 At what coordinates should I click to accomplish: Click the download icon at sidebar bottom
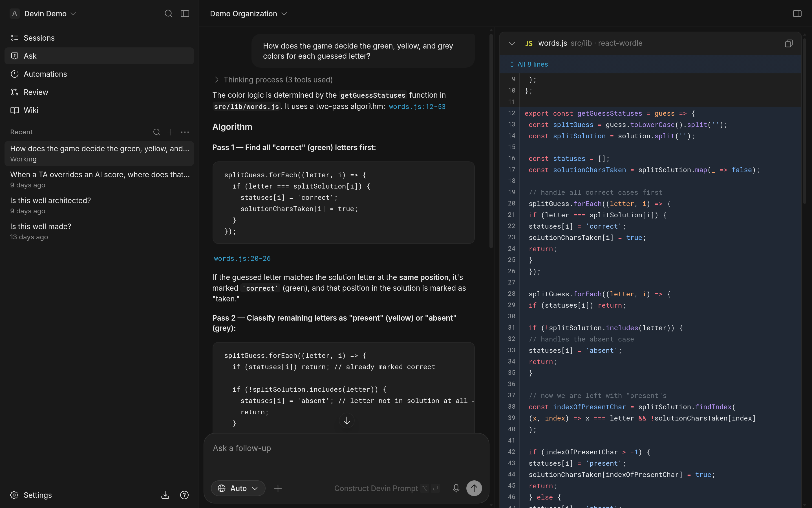[165, 495]
